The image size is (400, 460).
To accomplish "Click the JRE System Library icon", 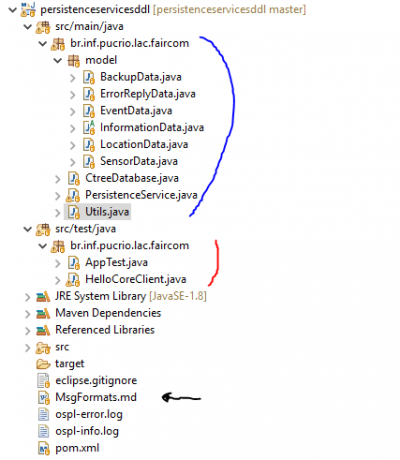I will tap(43, 296).
